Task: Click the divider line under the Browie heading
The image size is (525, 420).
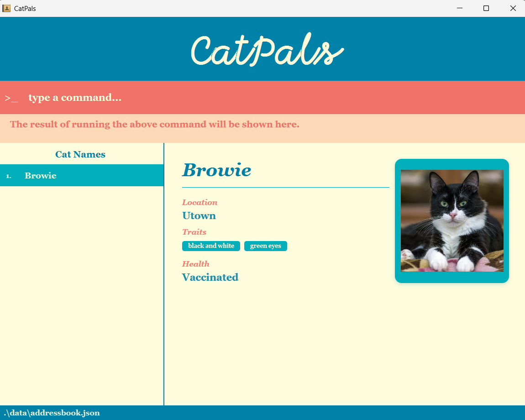Action: point(285,186)
